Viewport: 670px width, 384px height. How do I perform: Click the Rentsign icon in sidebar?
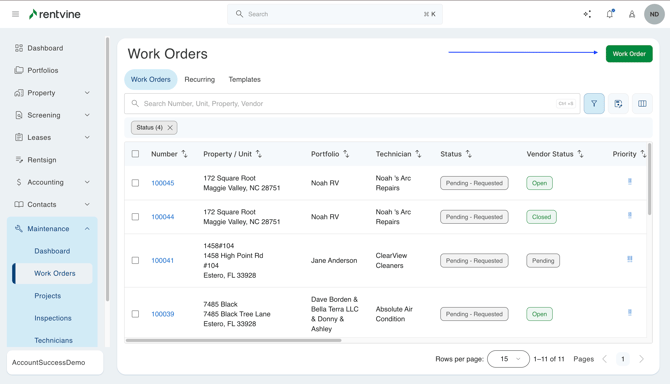click(19, 160)
